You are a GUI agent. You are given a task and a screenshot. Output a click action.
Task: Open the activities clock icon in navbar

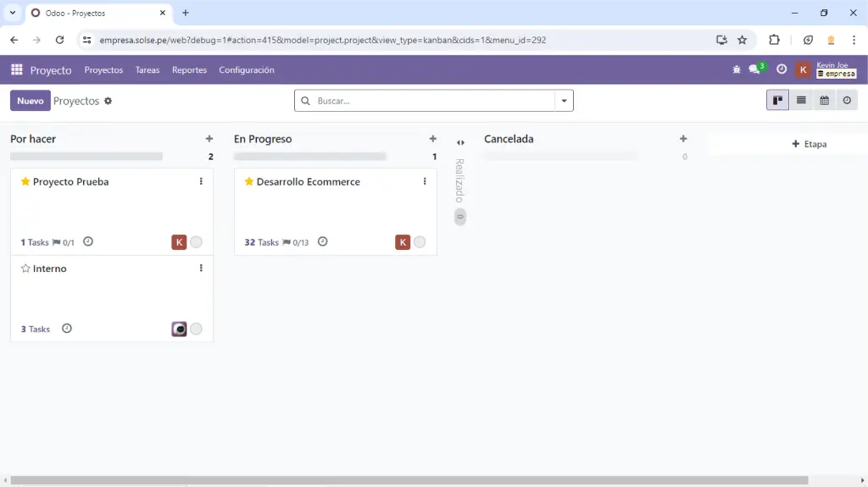click(782, 70)
